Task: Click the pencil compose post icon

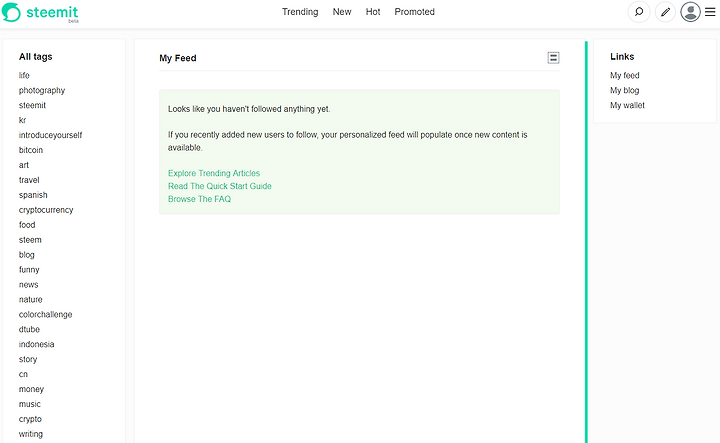Action: (x=665, y=12)
